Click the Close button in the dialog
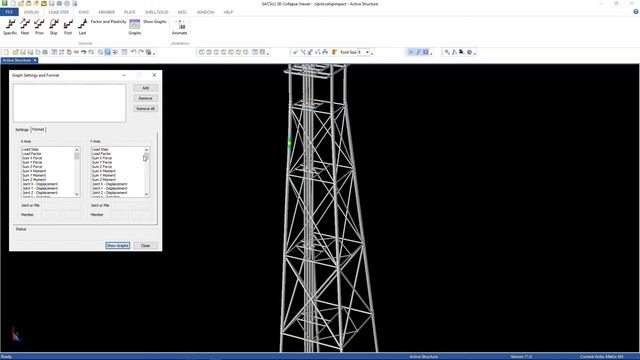This screenshot has height=360, width=640. 146,245
